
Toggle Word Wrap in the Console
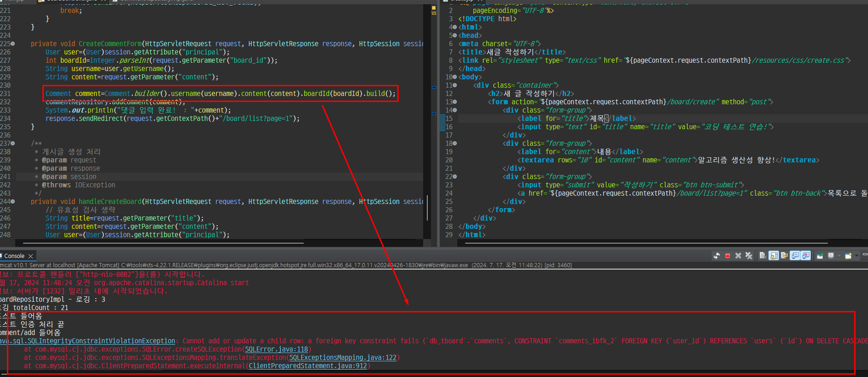click(784, 256)
